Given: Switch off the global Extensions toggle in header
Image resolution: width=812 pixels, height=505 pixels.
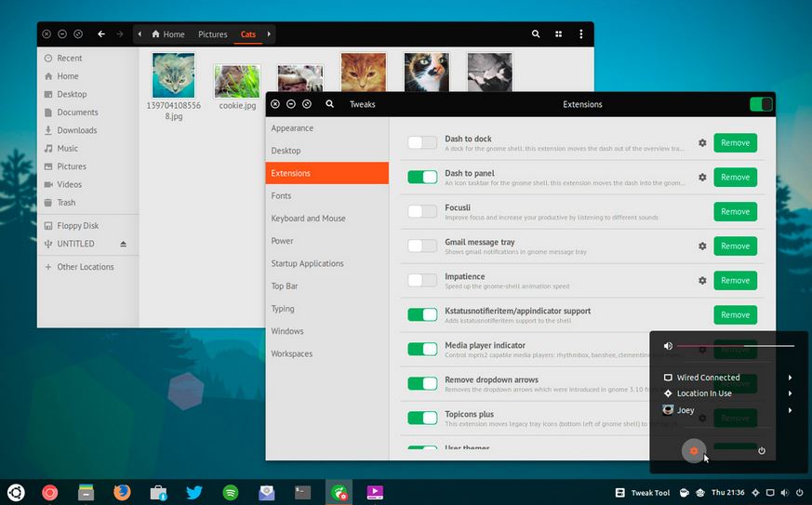Looking at the screenshot, I should (761, 104).
